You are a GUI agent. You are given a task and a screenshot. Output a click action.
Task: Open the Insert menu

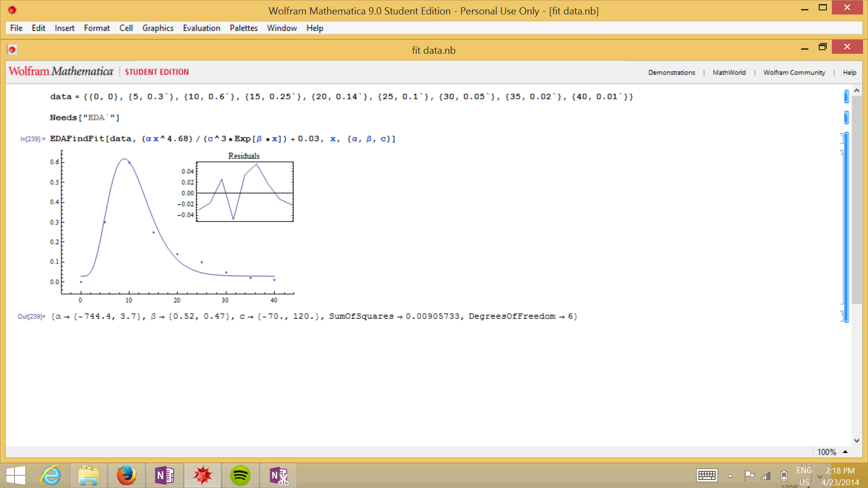pyautogui.click(x=65, y=28)
